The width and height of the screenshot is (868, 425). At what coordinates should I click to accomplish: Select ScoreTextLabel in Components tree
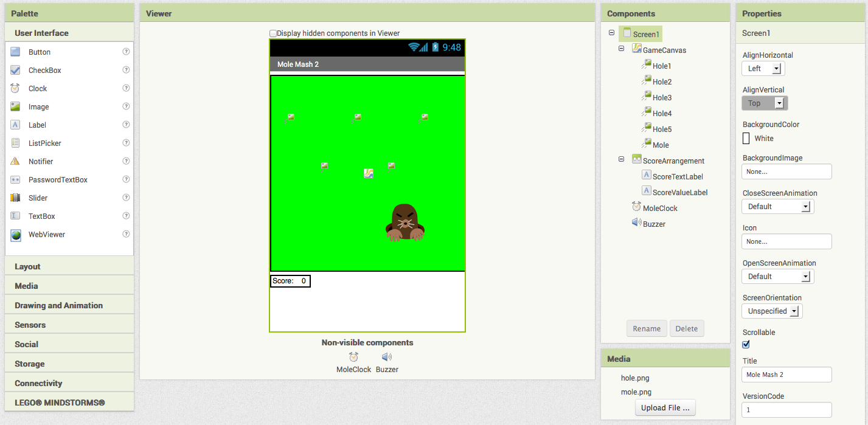(x=678, y=176)
